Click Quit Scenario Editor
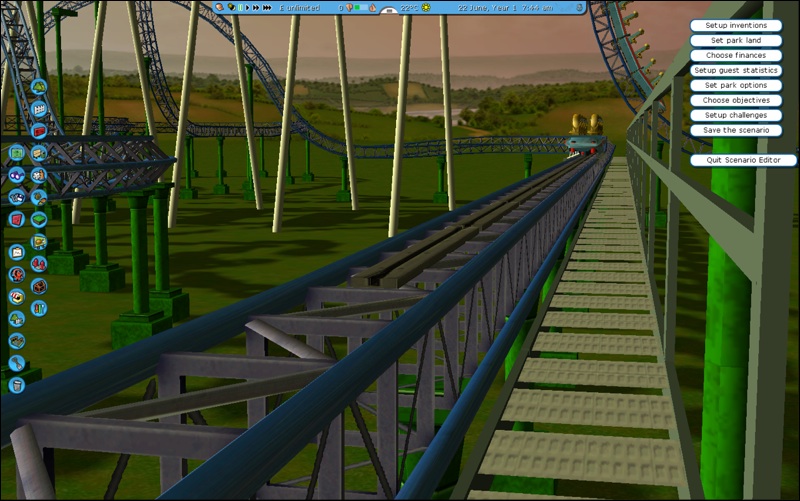Screen dimensions: 800x501 coord(743,160)
